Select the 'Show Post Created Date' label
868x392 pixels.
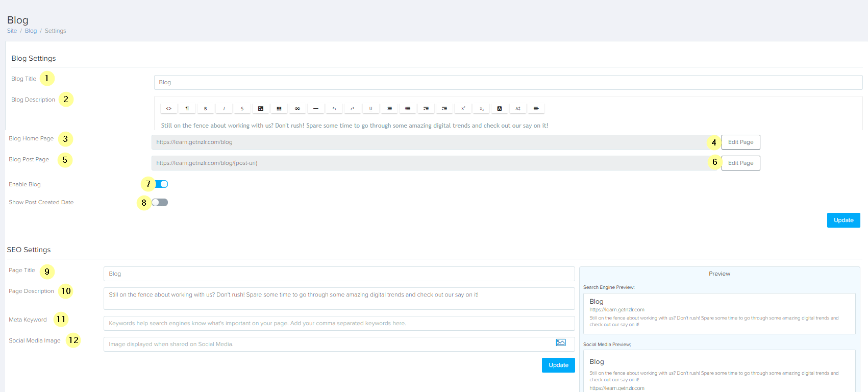point(41,202)
